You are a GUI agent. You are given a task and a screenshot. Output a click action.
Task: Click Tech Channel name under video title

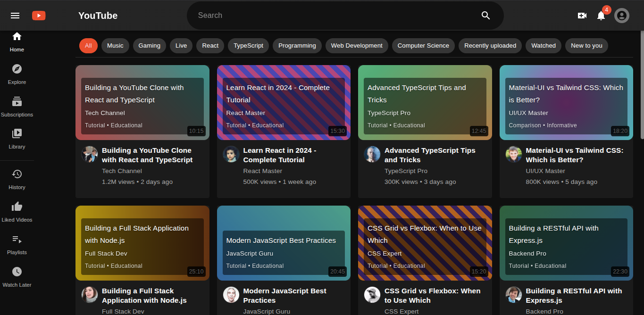tap(122, 171)
